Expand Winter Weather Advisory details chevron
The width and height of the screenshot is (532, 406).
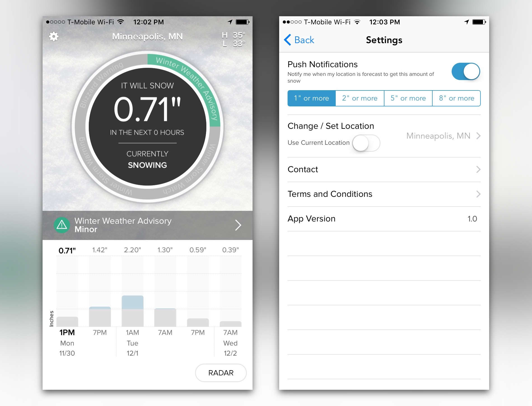(238, 225)
